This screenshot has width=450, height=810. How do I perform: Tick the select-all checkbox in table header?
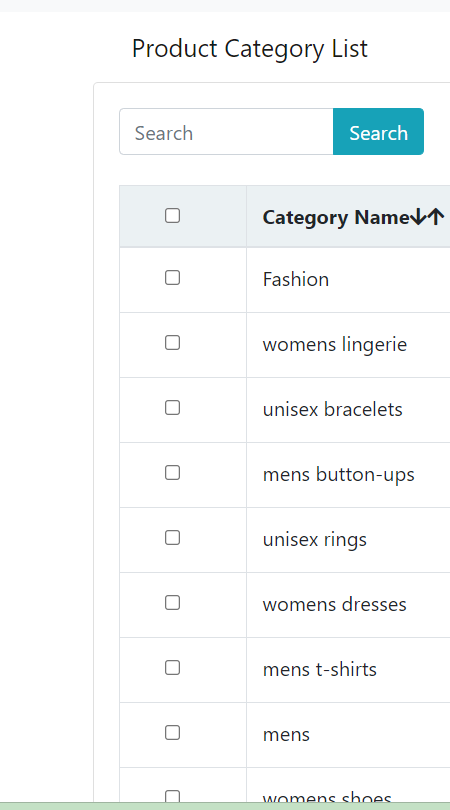click(x=173, y=215)
